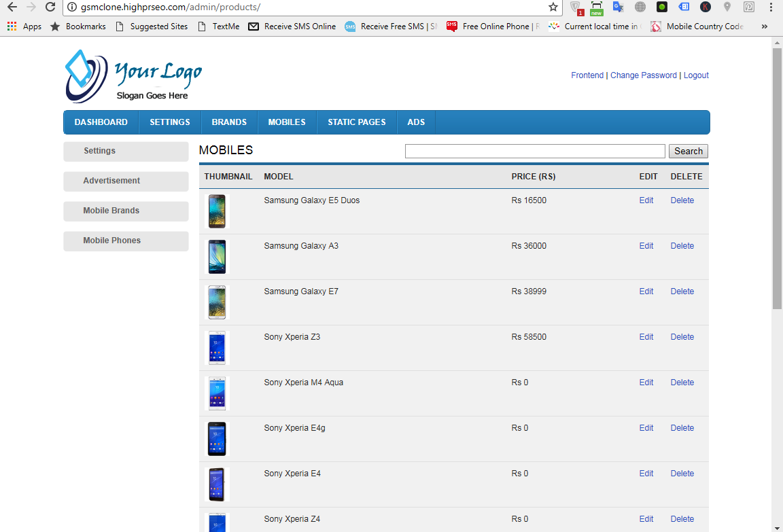
Task: Click the Sony Xperia E4 thumbnail
Action: tap(217, 484)
